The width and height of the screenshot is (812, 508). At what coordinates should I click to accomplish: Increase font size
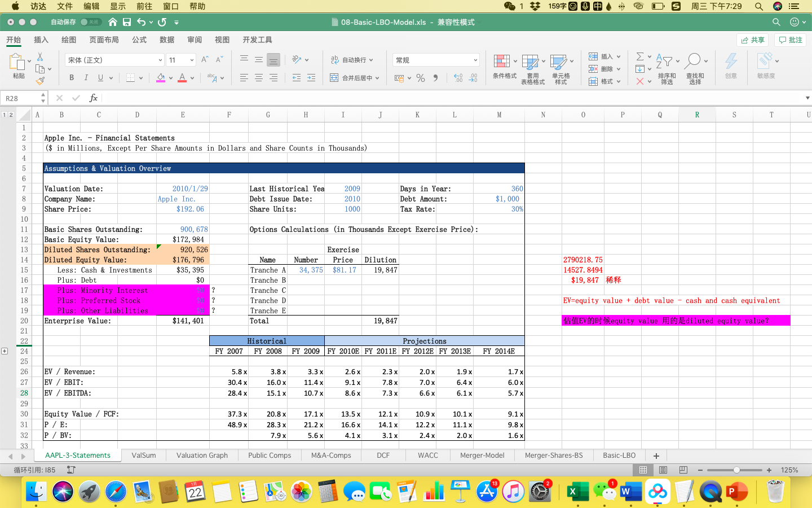click(205, 59)
